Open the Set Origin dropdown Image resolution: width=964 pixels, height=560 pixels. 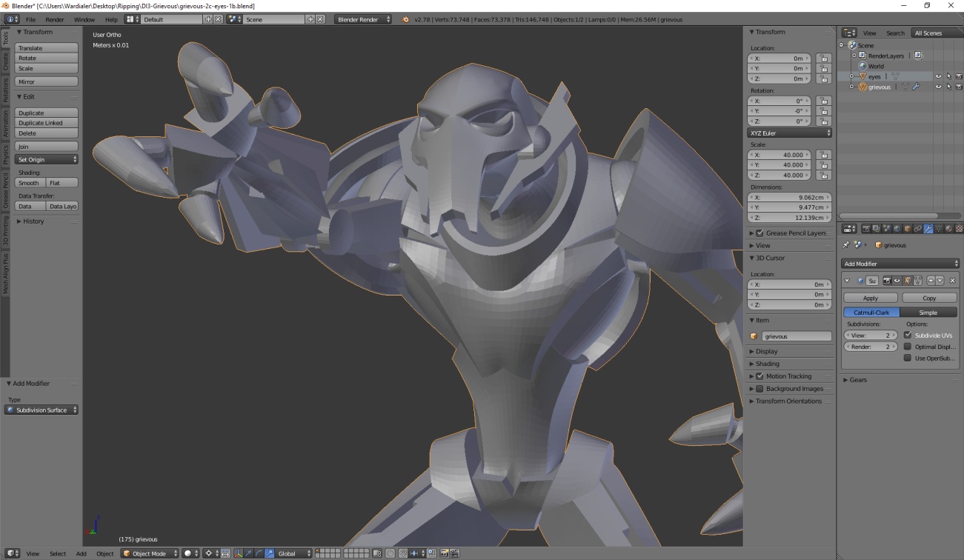tap(47, 160)
